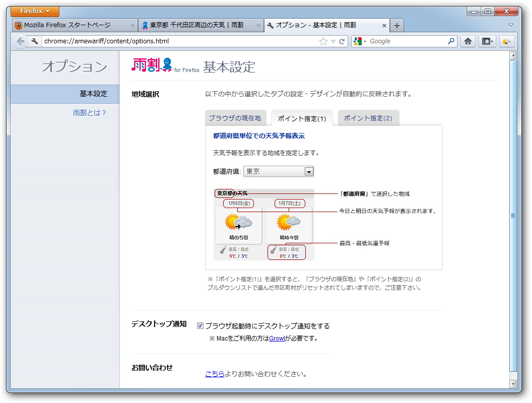Click the vertical scrollbar thumb
Viewport: 532px width, 403px height.
[x=513, y=216]
